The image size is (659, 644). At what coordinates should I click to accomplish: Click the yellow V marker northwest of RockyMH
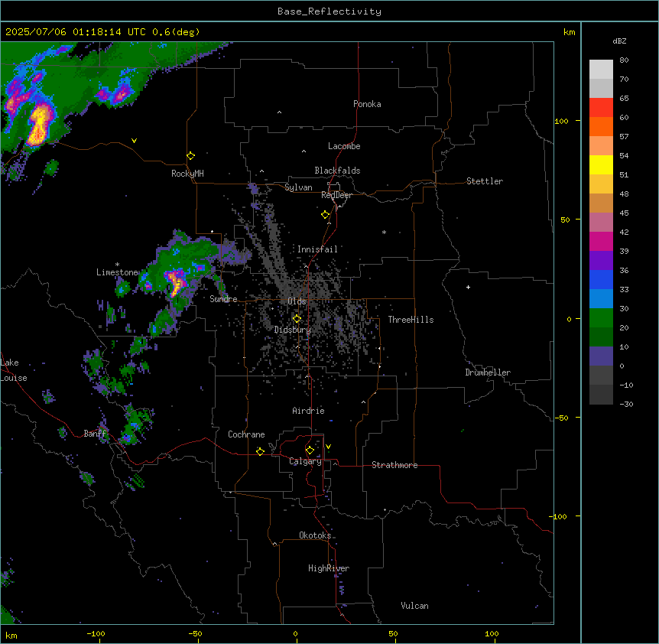(x=134, y=141)
